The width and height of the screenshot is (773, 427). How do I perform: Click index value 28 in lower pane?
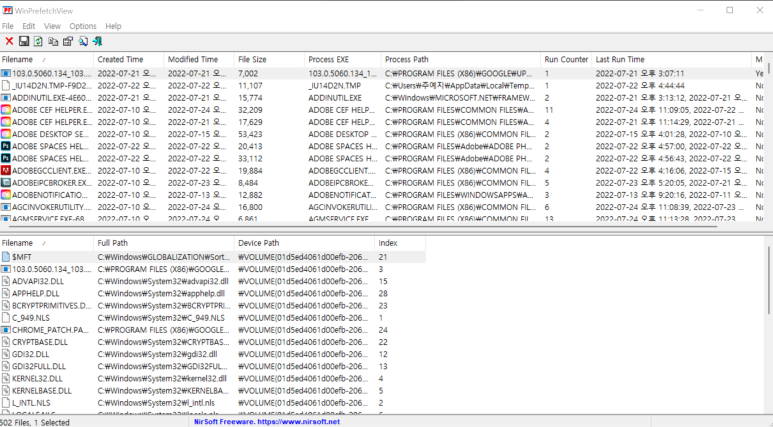coord(383,293)
